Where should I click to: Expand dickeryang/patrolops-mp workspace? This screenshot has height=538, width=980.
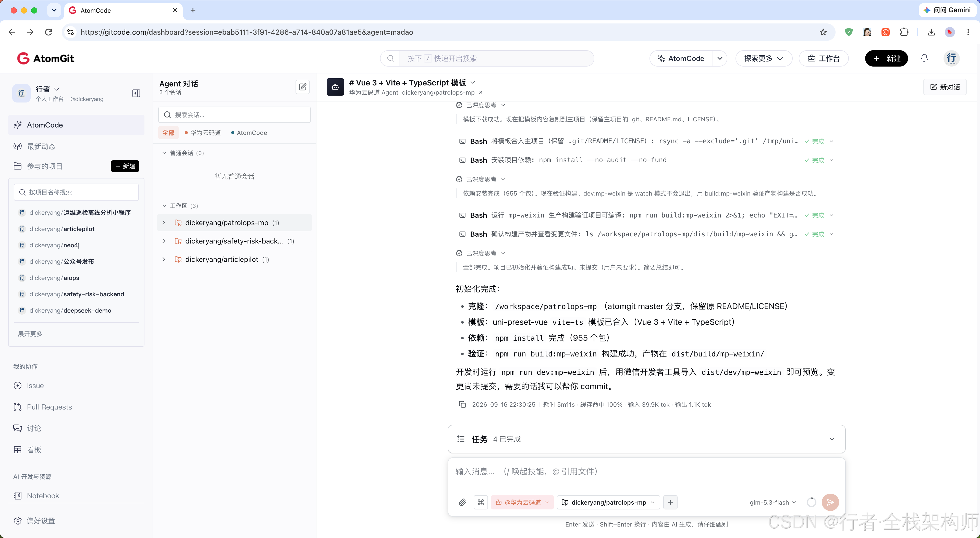(x=164, y=222)
